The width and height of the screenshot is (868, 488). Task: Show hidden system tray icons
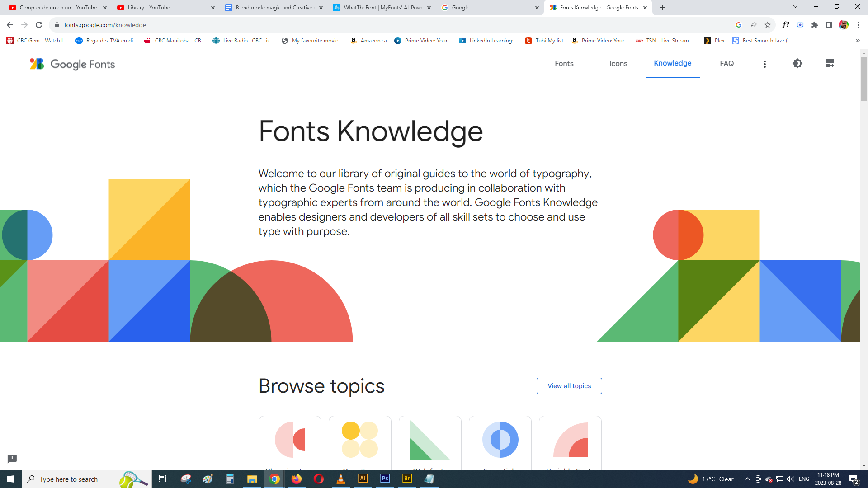(x=747, y=479)
